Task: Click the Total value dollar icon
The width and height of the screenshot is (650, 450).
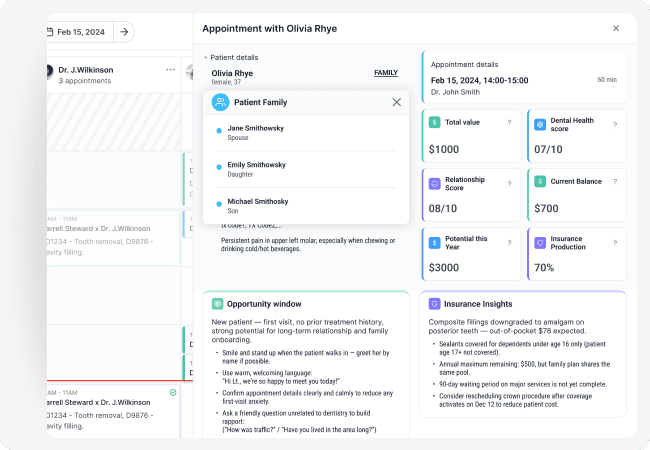Action: point(434,122)
